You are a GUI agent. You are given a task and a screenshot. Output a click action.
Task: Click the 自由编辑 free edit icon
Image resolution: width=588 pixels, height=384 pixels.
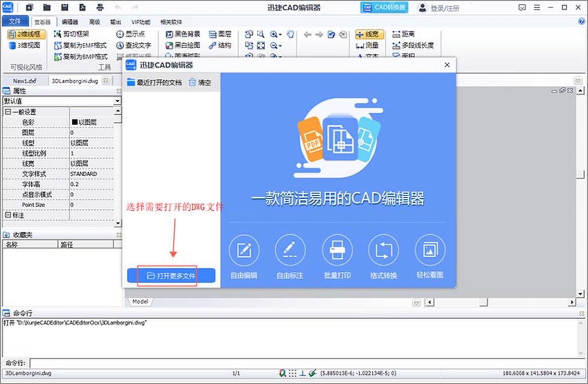tap(244, 250)
